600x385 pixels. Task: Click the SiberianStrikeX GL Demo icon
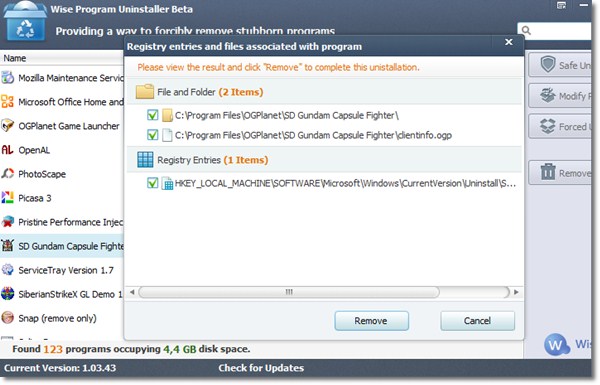tap(7, 294)
